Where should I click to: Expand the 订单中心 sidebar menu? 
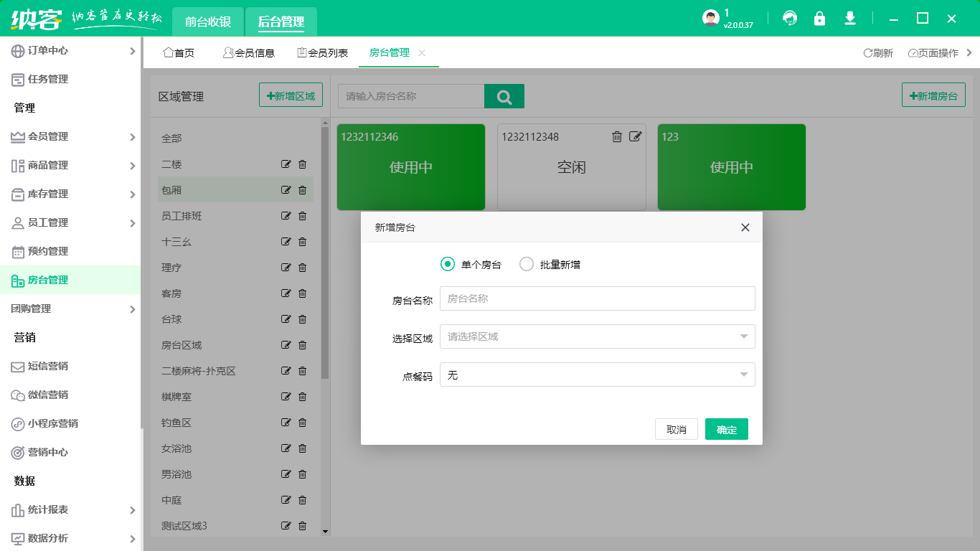[68, 51]
